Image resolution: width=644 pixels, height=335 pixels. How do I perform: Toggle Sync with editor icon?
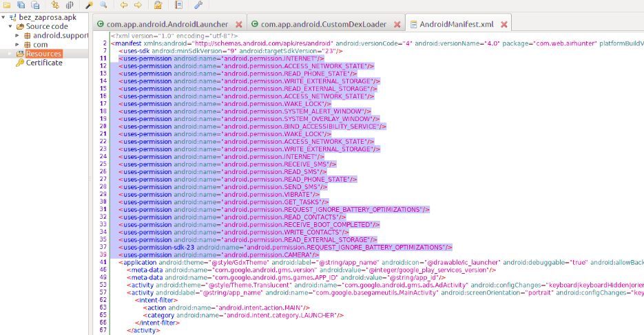pos(55,5)
